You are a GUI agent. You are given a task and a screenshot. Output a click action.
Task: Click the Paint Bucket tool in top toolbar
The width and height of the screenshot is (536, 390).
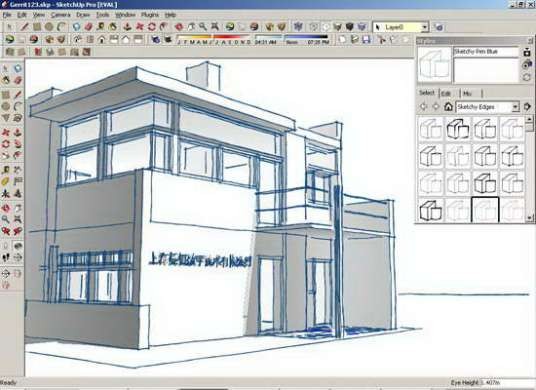112,27
